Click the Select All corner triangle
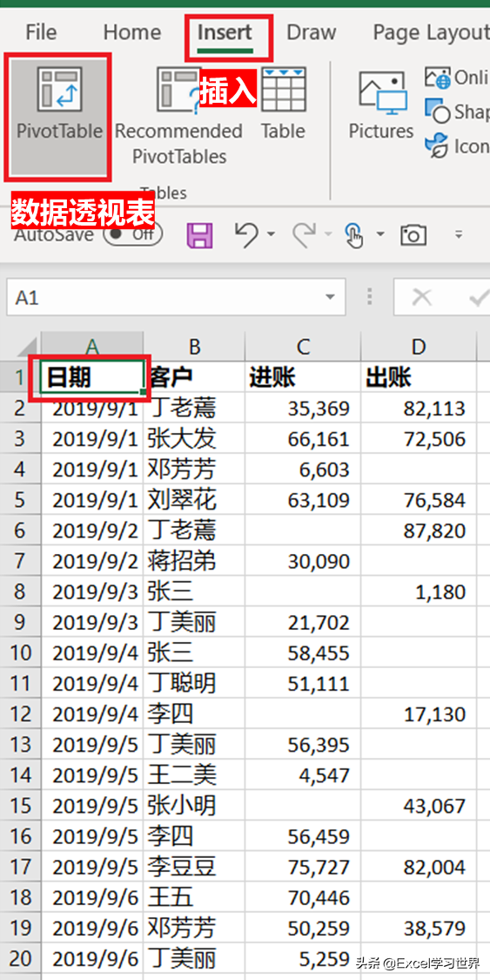 (x=21, y=347)
